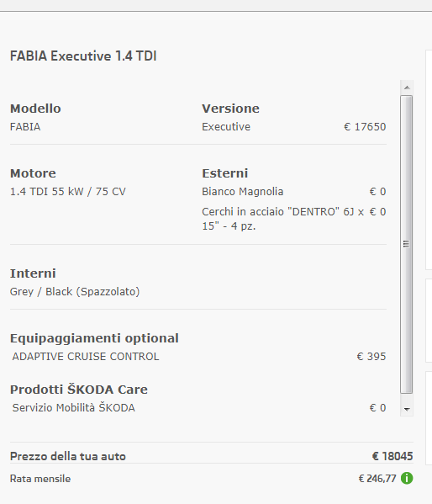The height and width of the screenshot is (504, 432).
Task: Click the scrollbar up arrow
Action: pyautogui.click(x=407, y=88)
